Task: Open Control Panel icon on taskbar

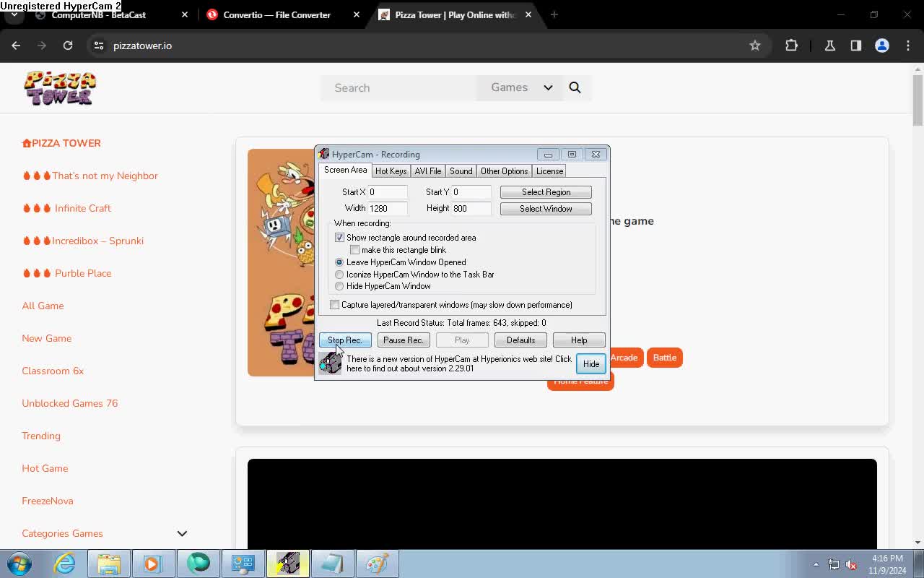Action: [x=243, y=563]
